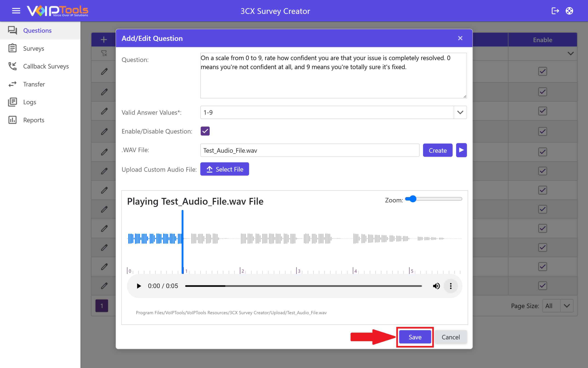The height and width of the screenshot is (368, 588).
Task: Click the plus add-question icon
Action: pyautogui.click(x=104, y=39)
